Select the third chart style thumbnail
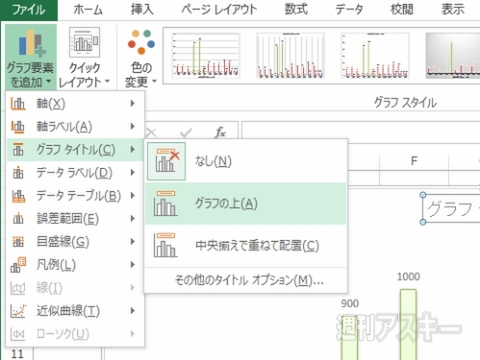 (x=375, y=55)
